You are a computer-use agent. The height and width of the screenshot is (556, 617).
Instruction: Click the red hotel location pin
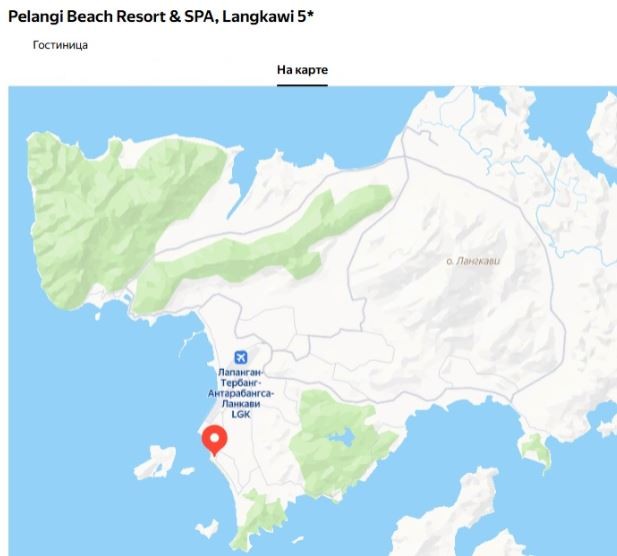click(x=214, y=440)
